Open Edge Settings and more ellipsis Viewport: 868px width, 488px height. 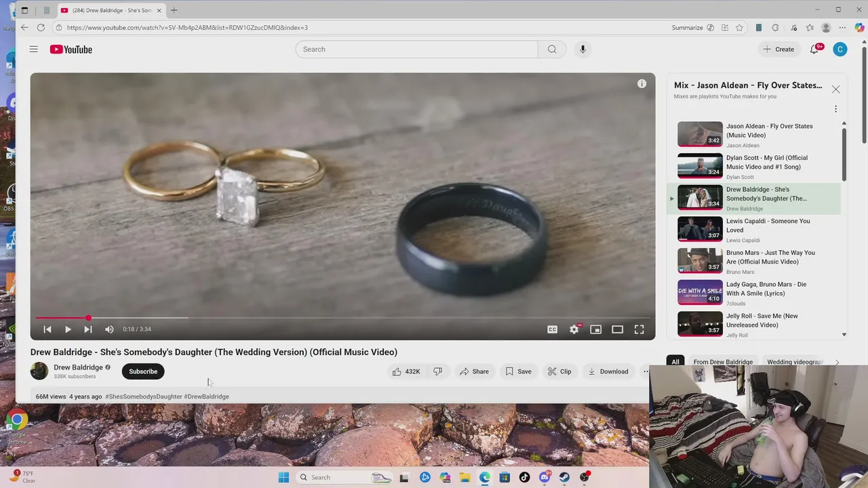pos(842,28)
